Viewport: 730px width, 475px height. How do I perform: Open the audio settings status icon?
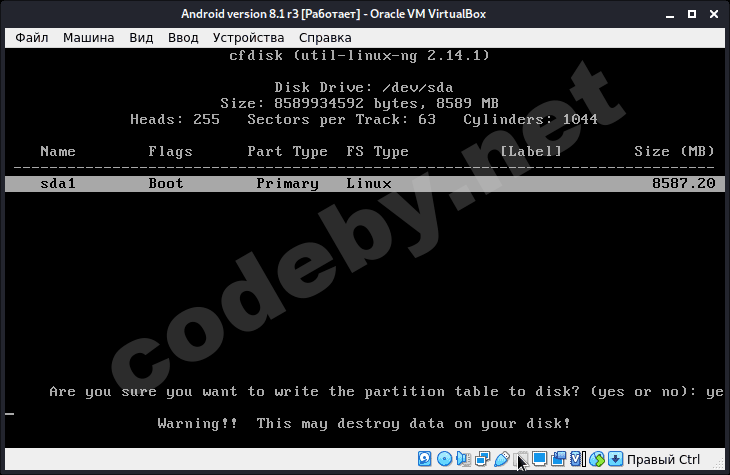(x=463, y=459)
